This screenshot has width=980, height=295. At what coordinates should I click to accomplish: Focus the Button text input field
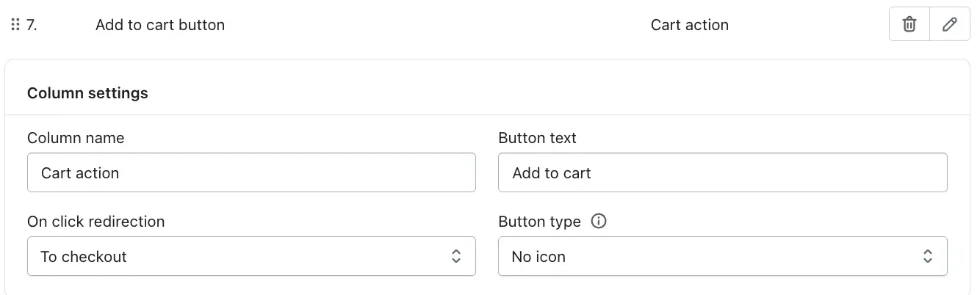click(722, 172)
